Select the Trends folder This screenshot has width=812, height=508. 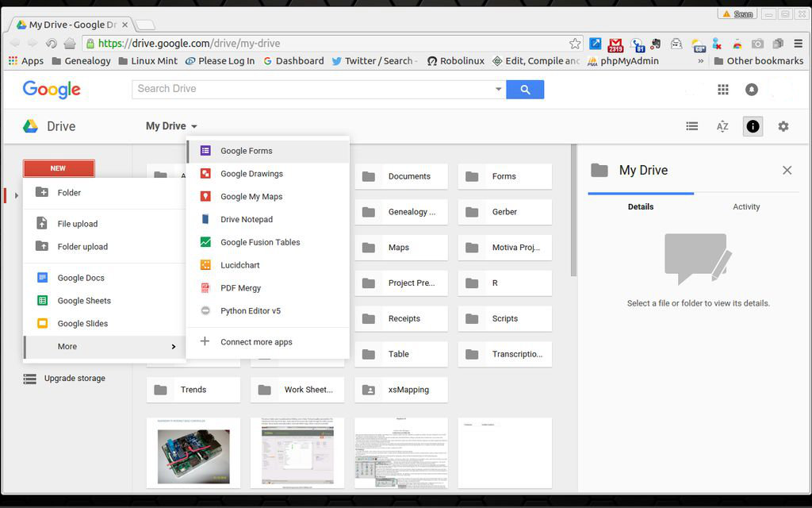(x=193, y=390)
